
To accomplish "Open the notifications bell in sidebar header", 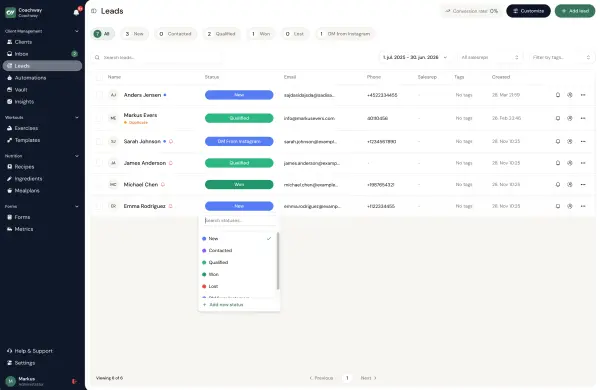I will click(77, 12).
